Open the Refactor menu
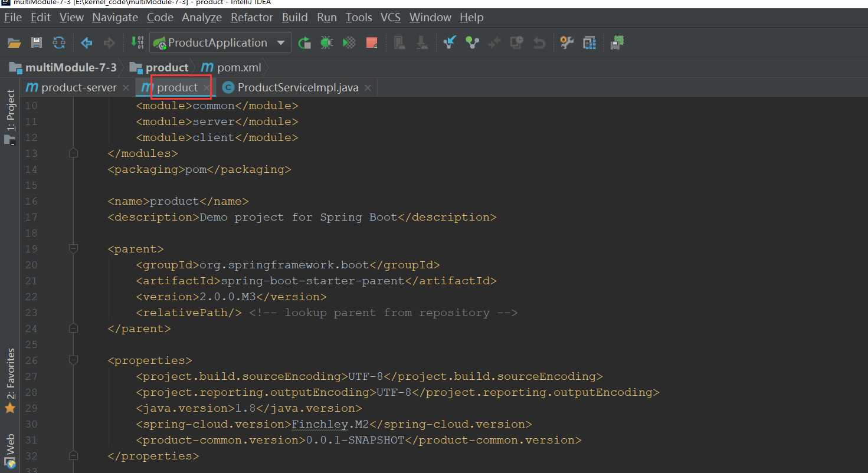 (252, 17)
